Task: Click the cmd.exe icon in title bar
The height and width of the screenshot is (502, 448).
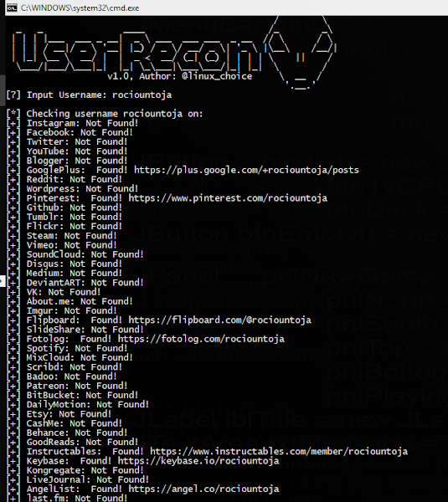Action: point(12,8)
